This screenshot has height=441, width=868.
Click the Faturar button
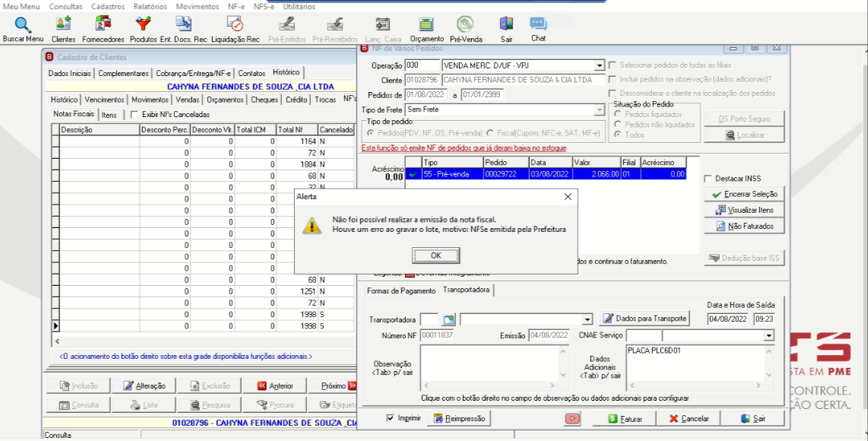(625, 418)
